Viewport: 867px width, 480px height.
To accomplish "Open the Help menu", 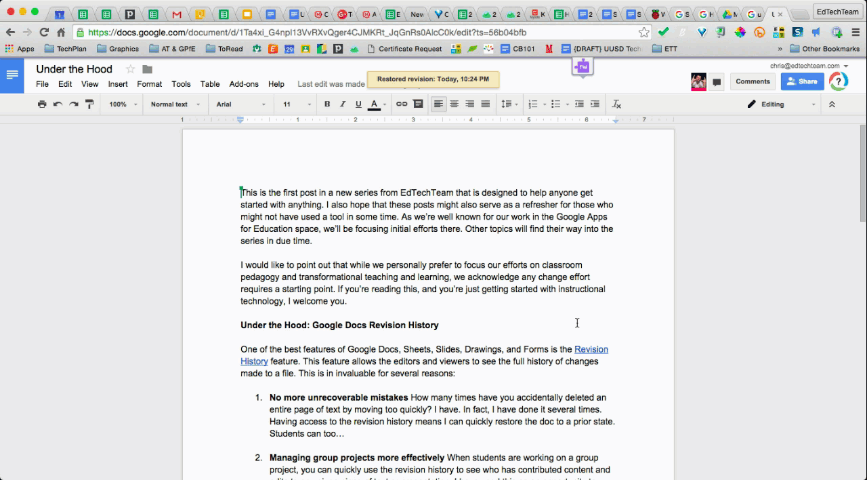I will [276, 84].
